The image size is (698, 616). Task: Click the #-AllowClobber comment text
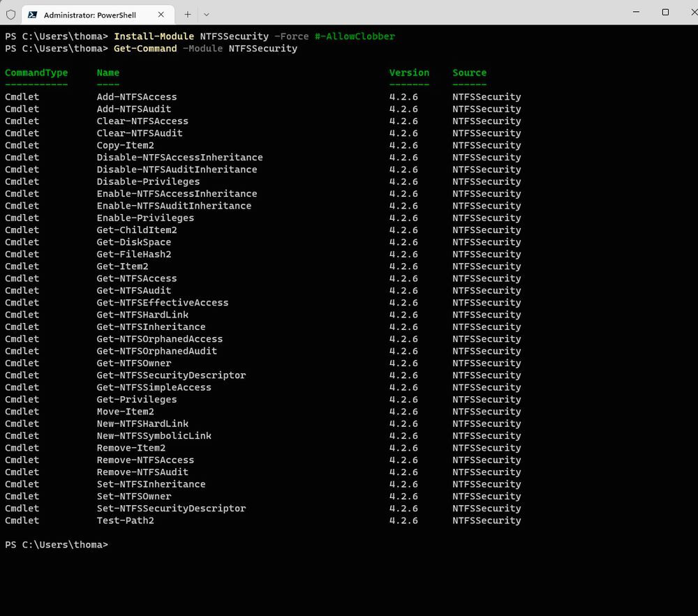click(355, 36)
